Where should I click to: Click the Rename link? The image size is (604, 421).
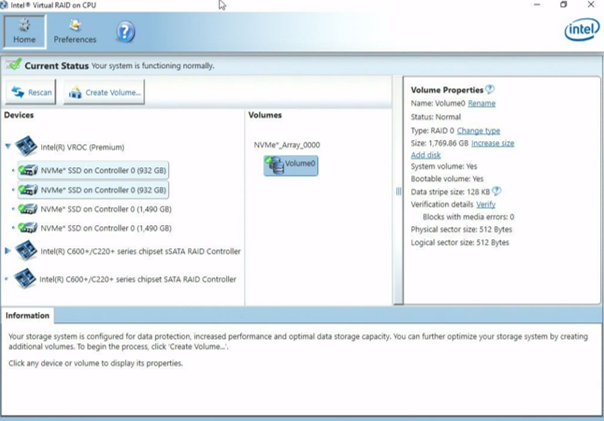click(x=482, y=103)
